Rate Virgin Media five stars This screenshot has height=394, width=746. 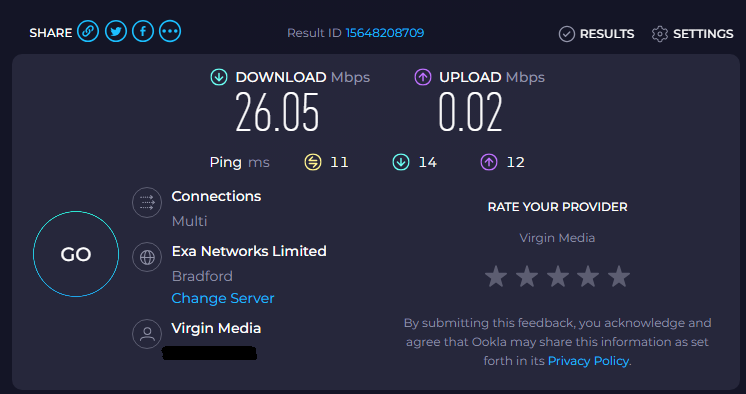[x=619, y=276]
